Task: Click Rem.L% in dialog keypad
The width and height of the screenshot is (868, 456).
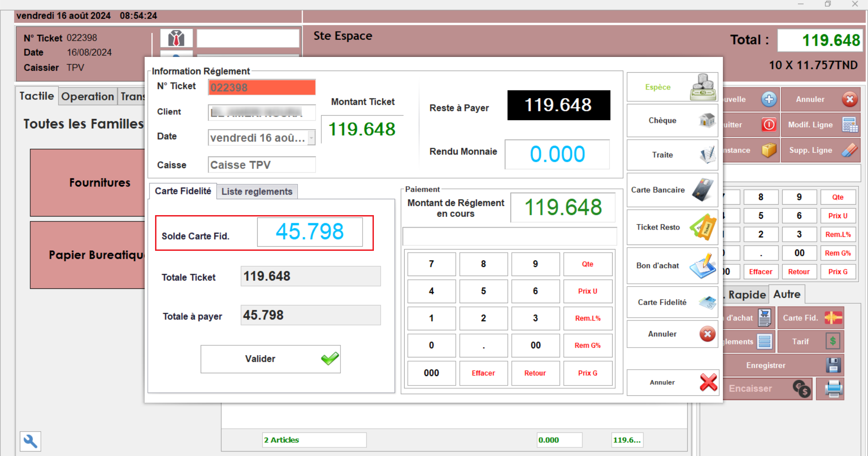Action: point(588,318)
